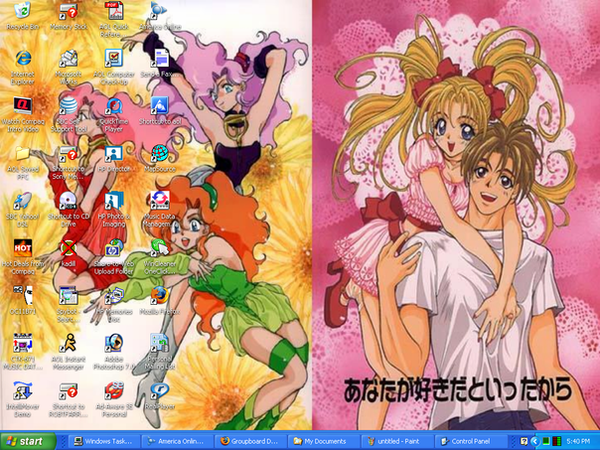Select the AOL Computer Check-Up icon

[114, 58]
